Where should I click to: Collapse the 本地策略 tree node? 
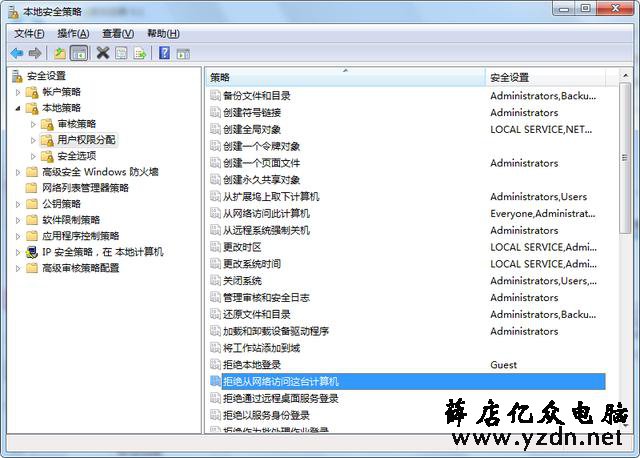click(18, 108)
